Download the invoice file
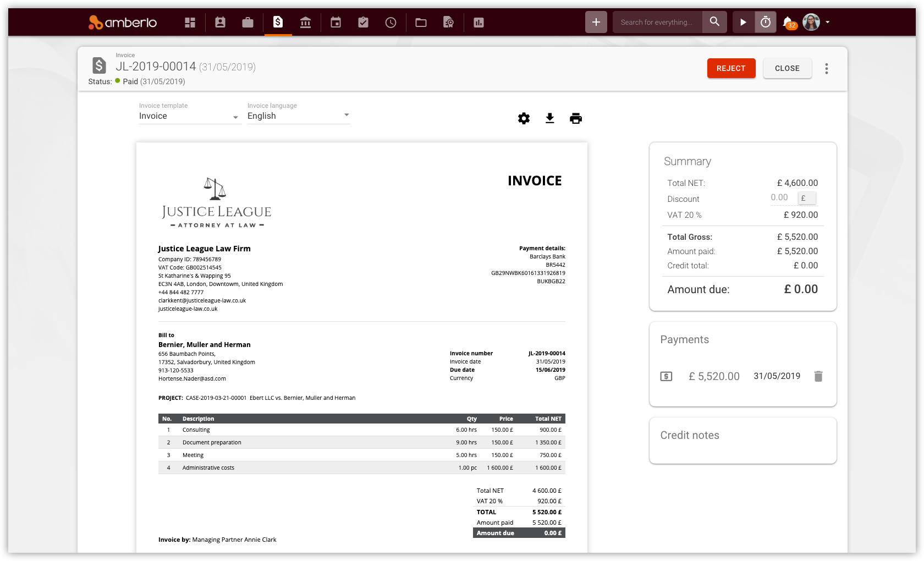Image resolution: width=924 pixels, height=561 pixels. click(x=549, y=118)
